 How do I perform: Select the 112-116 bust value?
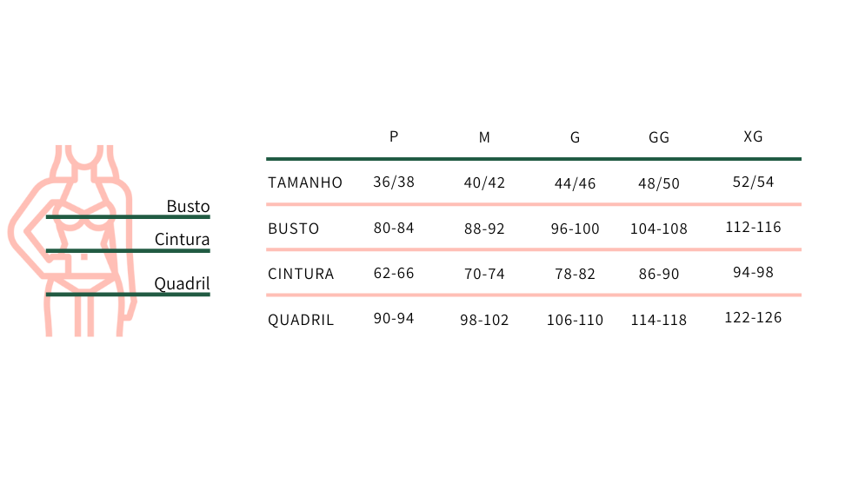click(753, 227)
